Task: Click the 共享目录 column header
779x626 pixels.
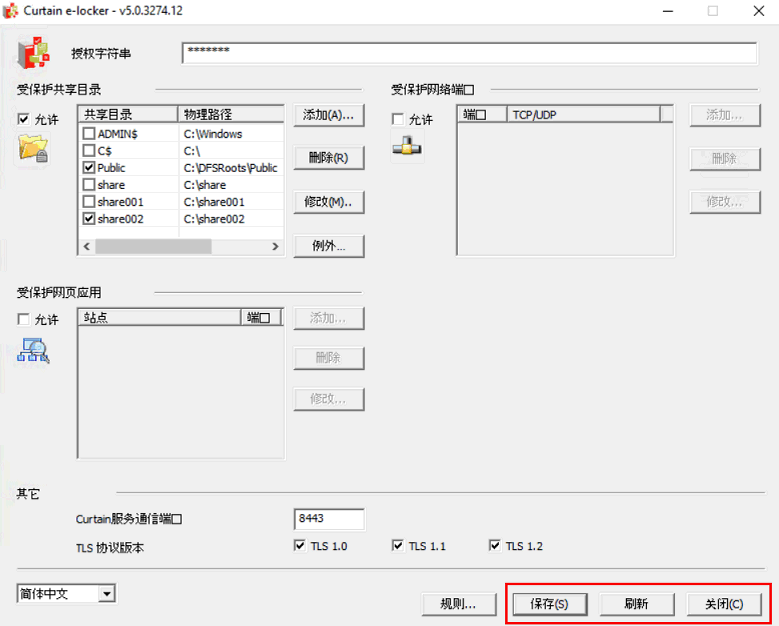Action: tap(128, 114)
